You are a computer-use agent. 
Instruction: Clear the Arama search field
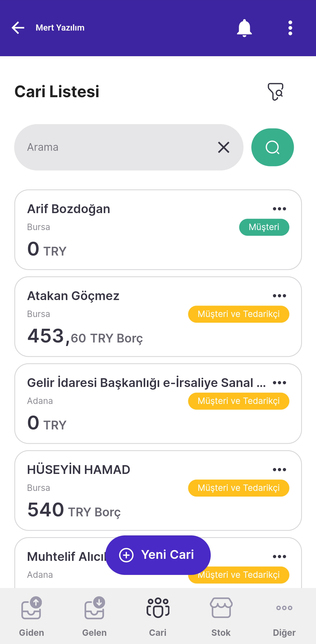224,147
